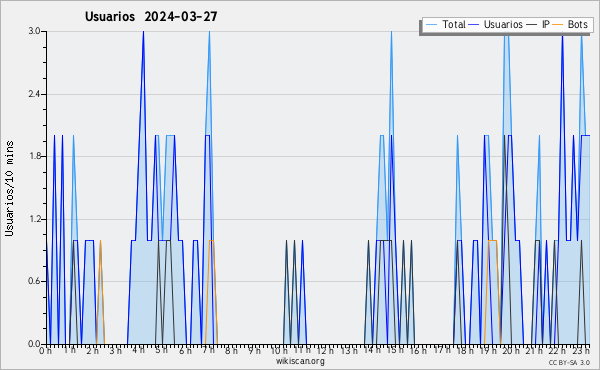Click the '12 h' x-axis label
The image size is (600, 370).
(325, 350)
